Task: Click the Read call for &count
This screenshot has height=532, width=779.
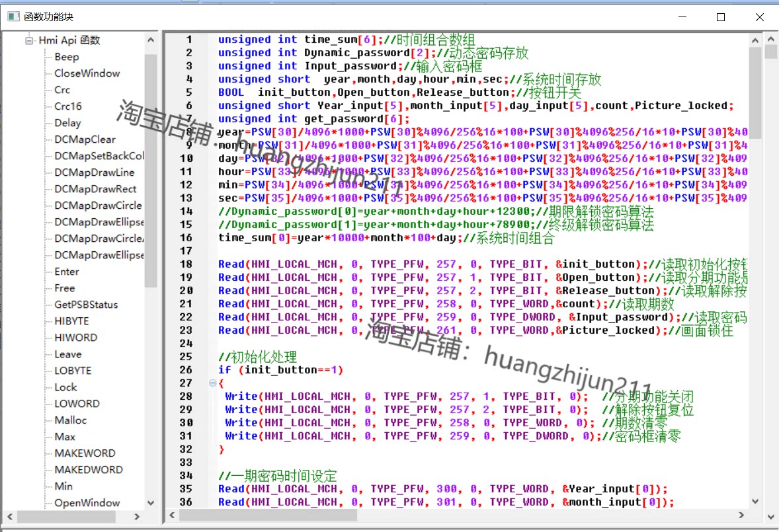Action: click(446, 304)
